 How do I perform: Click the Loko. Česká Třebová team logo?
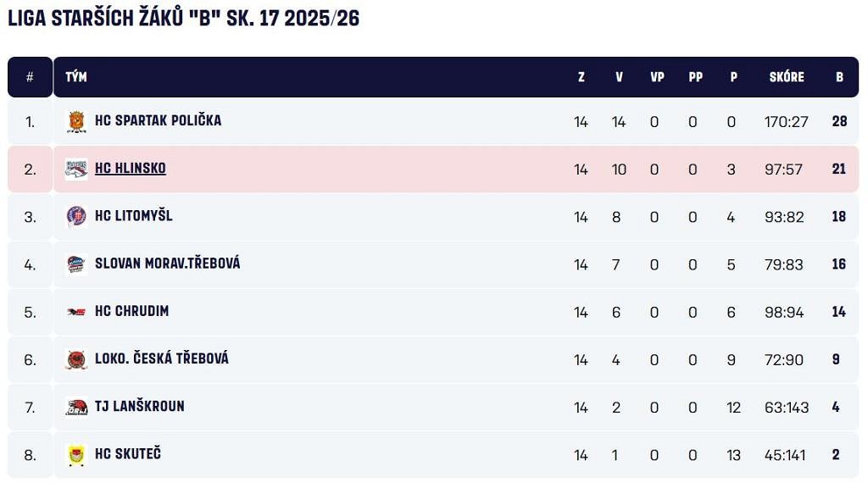(76, 359)
